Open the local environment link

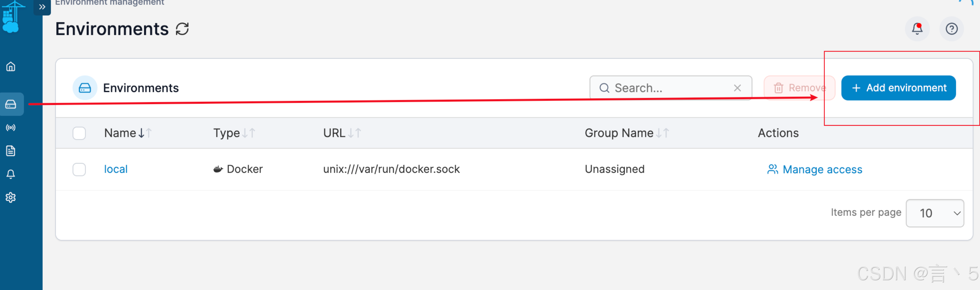pos(116,169)
